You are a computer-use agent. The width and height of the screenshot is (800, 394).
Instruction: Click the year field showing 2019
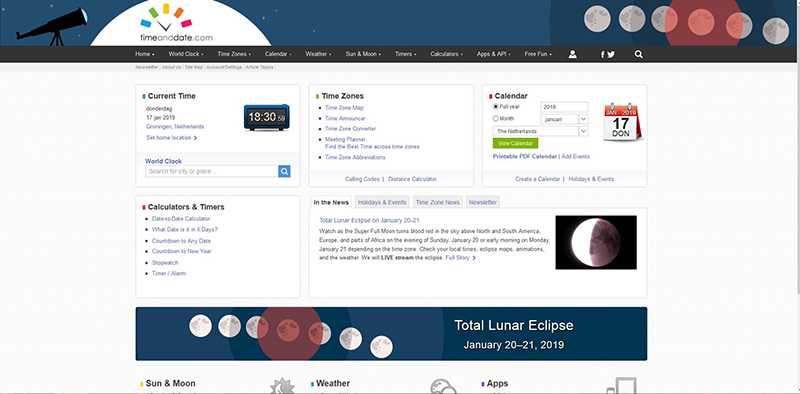point(564,107)
